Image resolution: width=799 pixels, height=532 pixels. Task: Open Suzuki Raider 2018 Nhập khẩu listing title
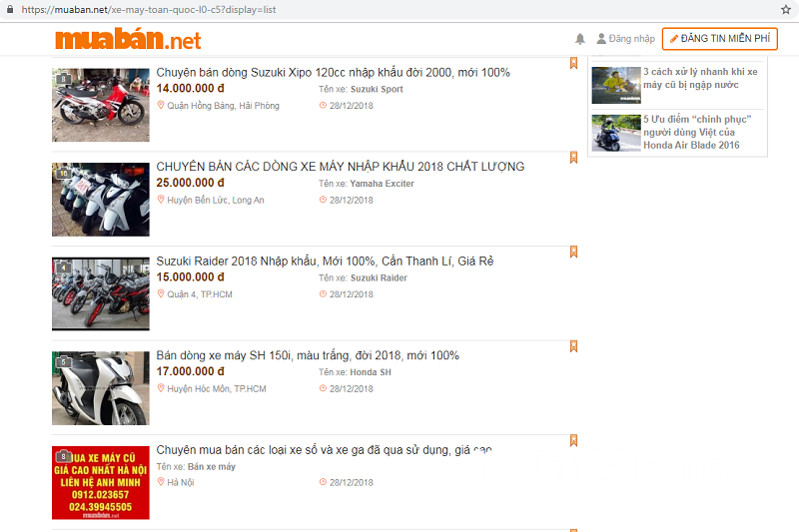tap(325, 262)
